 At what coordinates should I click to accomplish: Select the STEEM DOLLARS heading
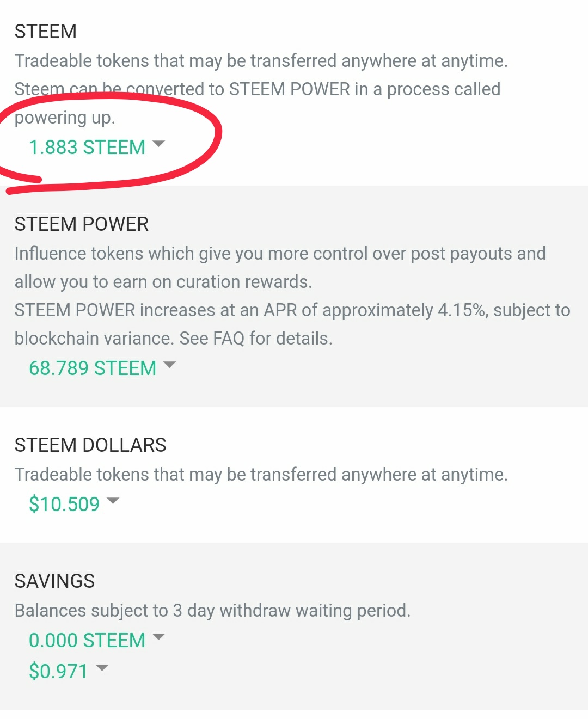point(90,445)
